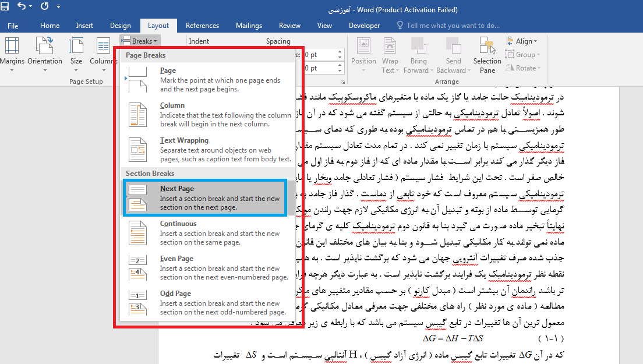Click the Tell me what you want field
This screenshot has width=643, height=364.
(x=453, y=26)
